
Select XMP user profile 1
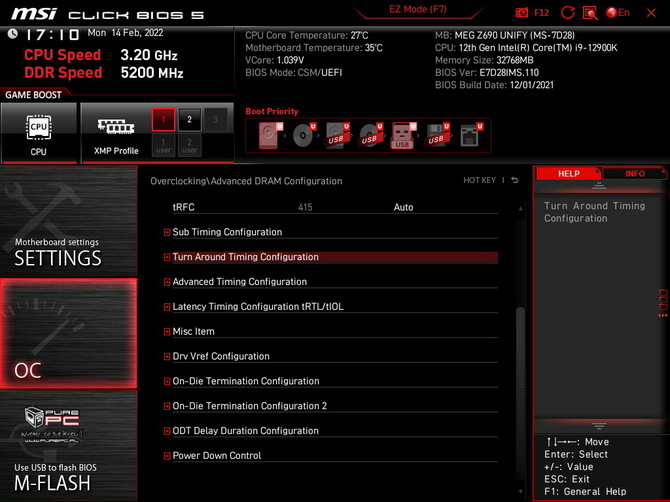pyautogui.click(x=163, y=145)
